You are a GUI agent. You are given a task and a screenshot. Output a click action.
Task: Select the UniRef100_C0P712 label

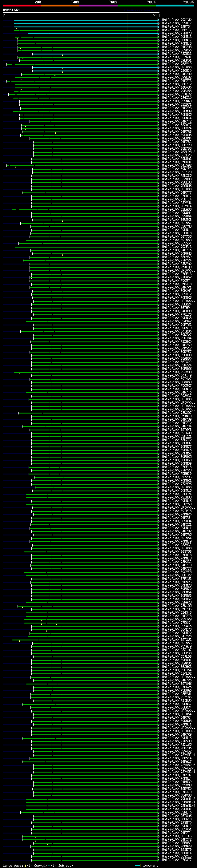177,84
